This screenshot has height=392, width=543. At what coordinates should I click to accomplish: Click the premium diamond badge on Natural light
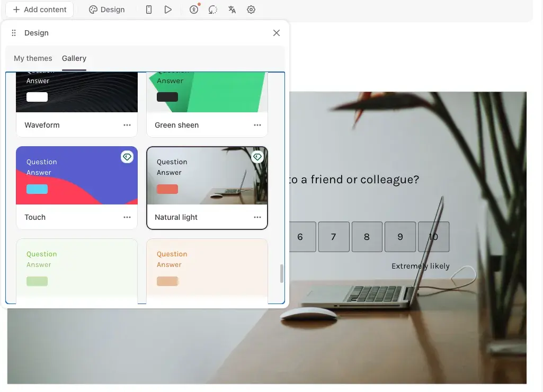coord(257,156)
